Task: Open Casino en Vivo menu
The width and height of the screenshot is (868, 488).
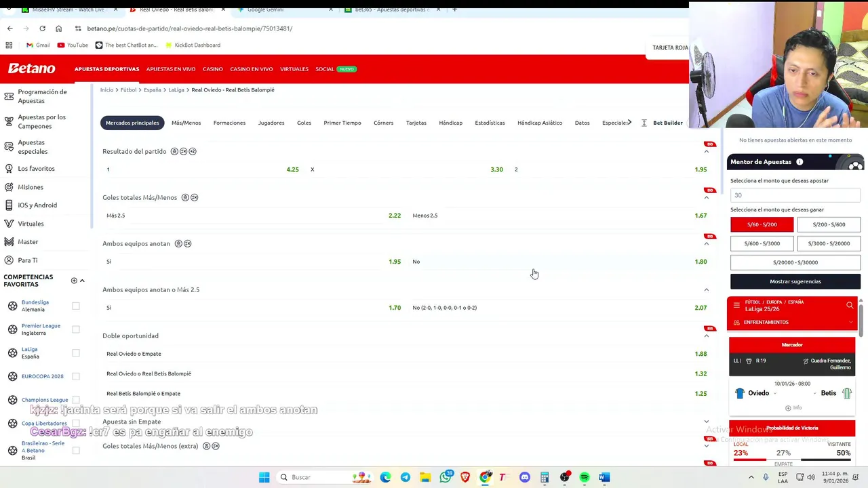Action: (251, 69)
